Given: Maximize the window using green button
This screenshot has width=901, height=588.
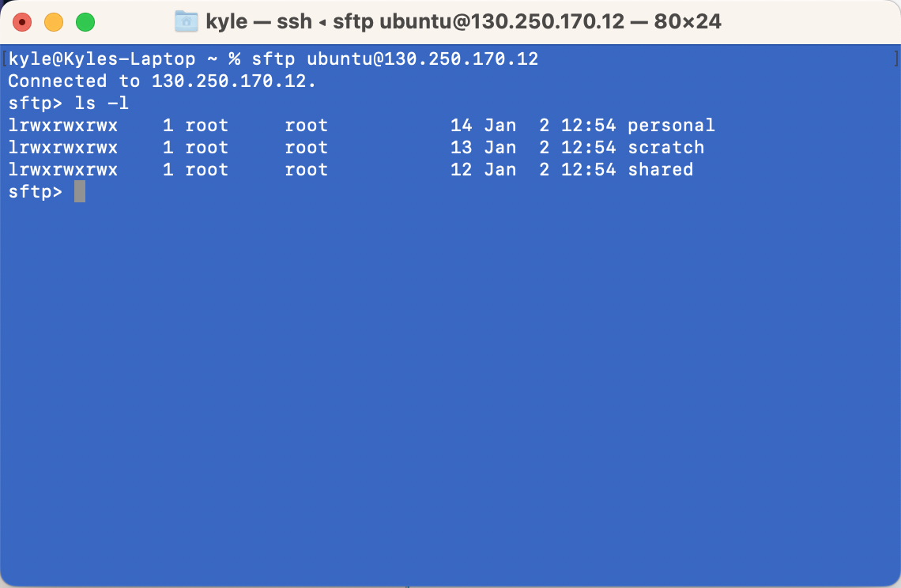Looking at the screenshot, I should pos(85,22).
